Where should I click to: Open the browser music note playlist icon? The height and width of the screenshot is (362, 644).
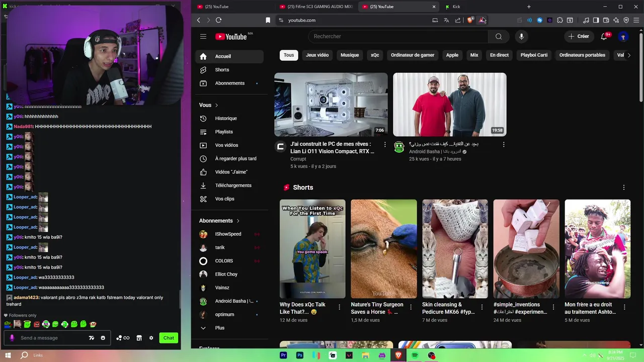(586, 20)
